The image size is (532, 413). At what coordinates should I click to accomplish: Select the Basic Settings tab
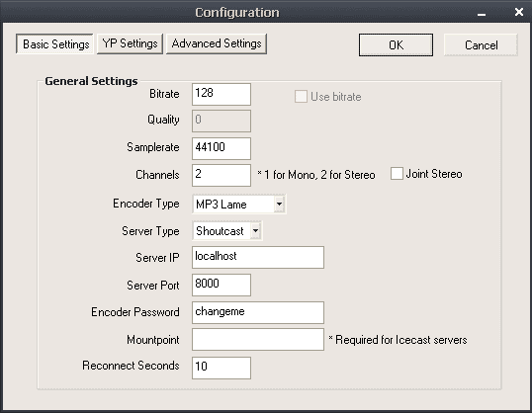coord(54,43)
